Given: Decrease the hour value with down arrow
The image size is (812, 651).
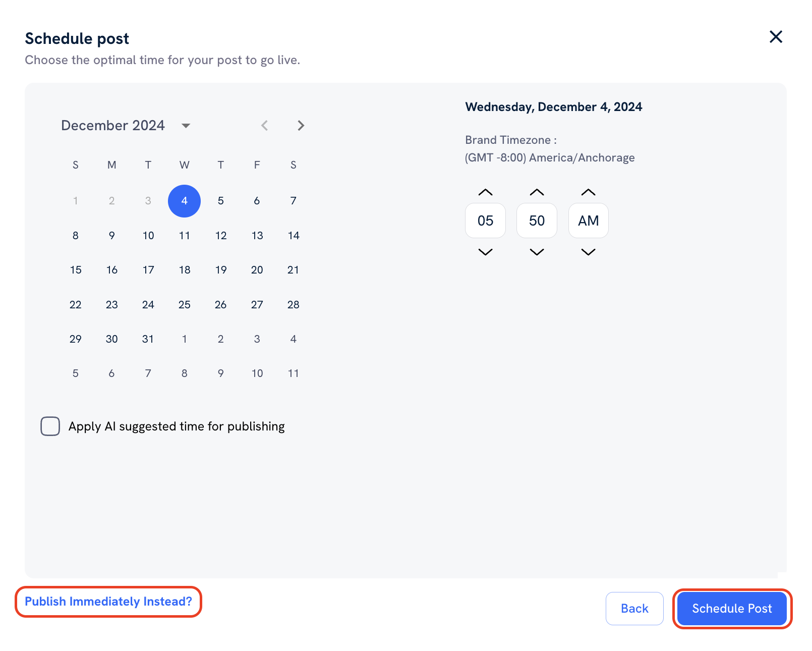Looking at the screenshot, I should coord(485,252).
